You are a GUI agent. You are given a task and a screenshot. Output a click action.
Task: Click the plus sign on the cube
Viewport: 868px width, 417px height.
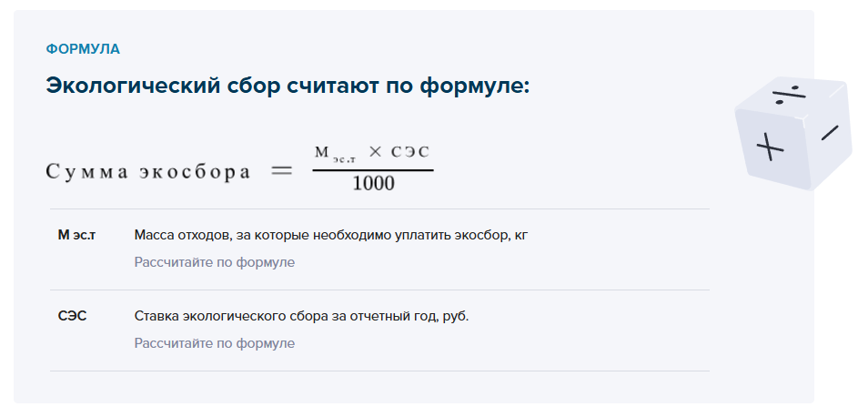[x=770, y=146]
